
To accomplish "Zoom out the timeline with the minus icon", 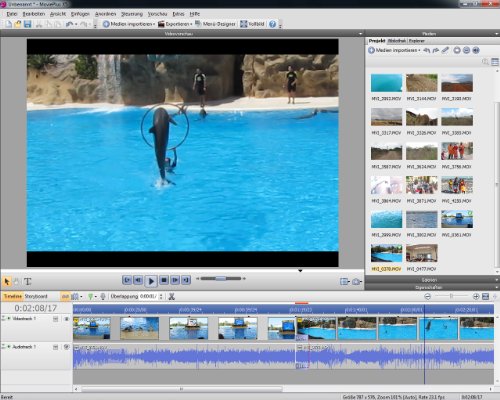I will (x=427, y=296).
